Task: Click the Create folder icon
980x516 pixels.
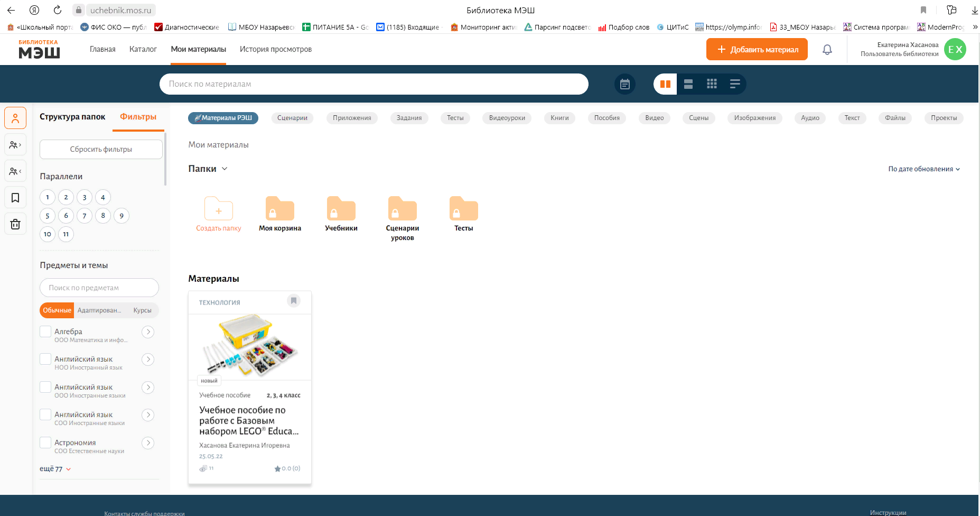Action: click(219, 209)
